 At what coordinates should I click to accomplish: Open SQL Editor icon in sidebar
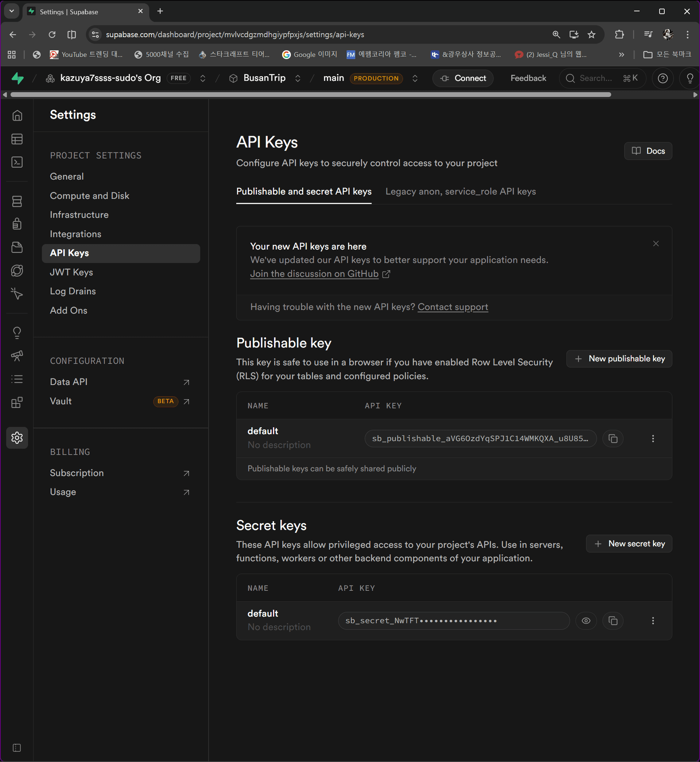pos(17,162)
